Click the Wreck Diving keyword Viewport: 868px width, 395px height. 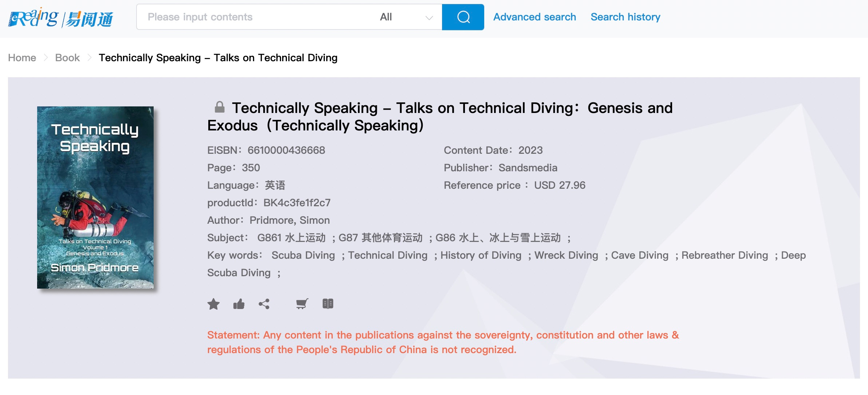[566, 255]
